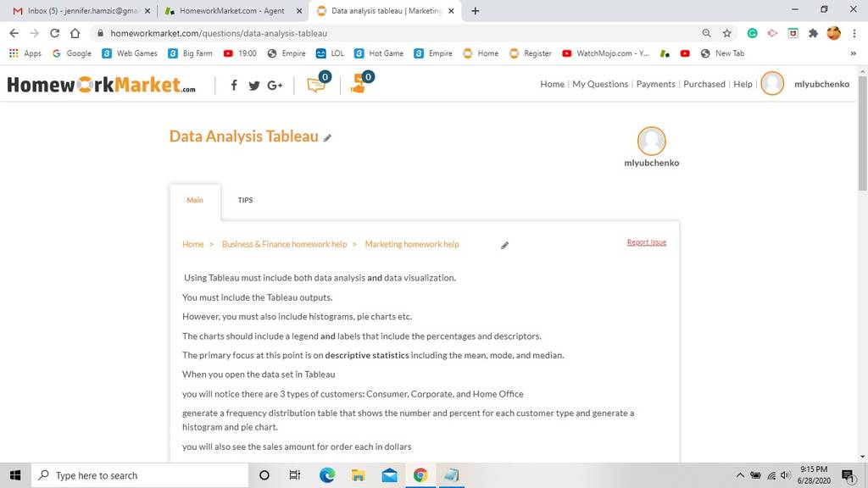Bookmark this page with the star icon
The width and height of the screenshot is (868, 488).
(726, 33)
